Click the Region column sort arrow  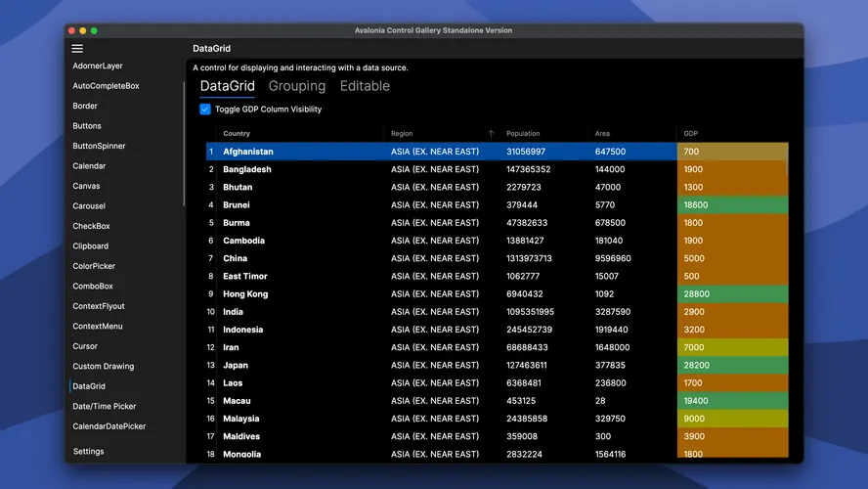[x=491, y=134]
